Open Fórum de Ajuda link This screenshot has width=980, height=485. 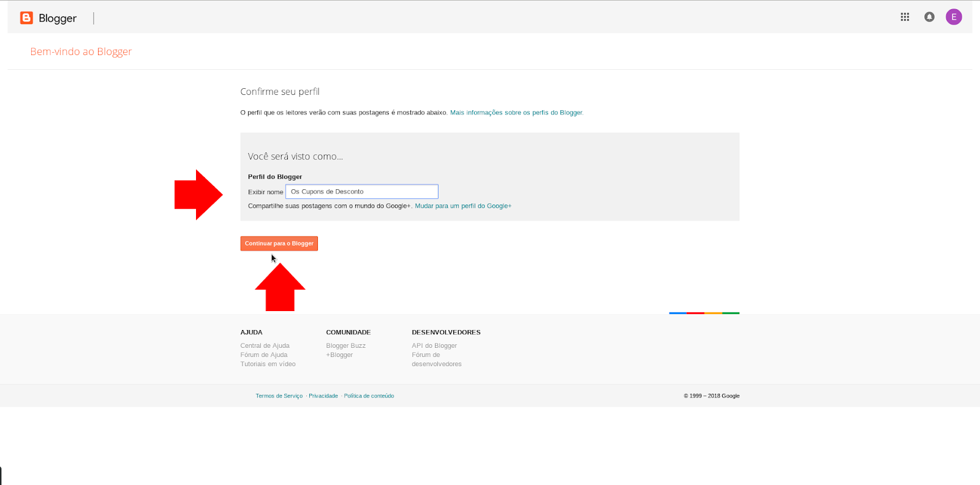(264, 355)
